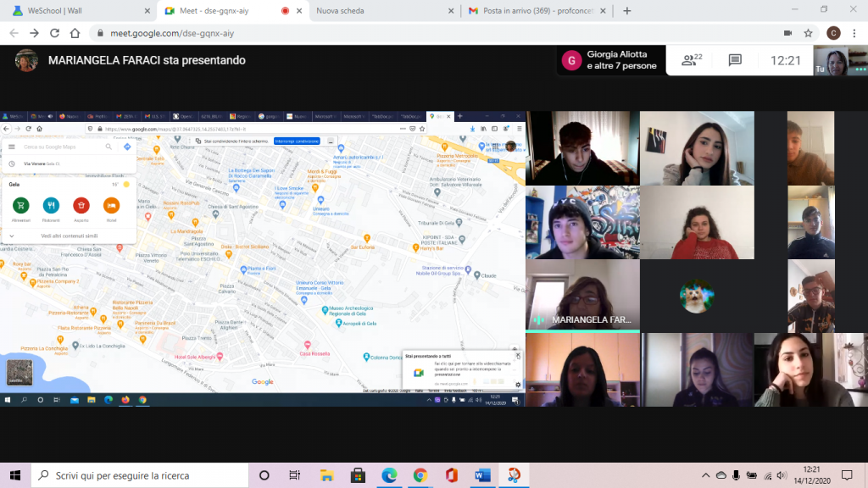Open Word from the taskbar
The image size is (868, 488).
482,475
